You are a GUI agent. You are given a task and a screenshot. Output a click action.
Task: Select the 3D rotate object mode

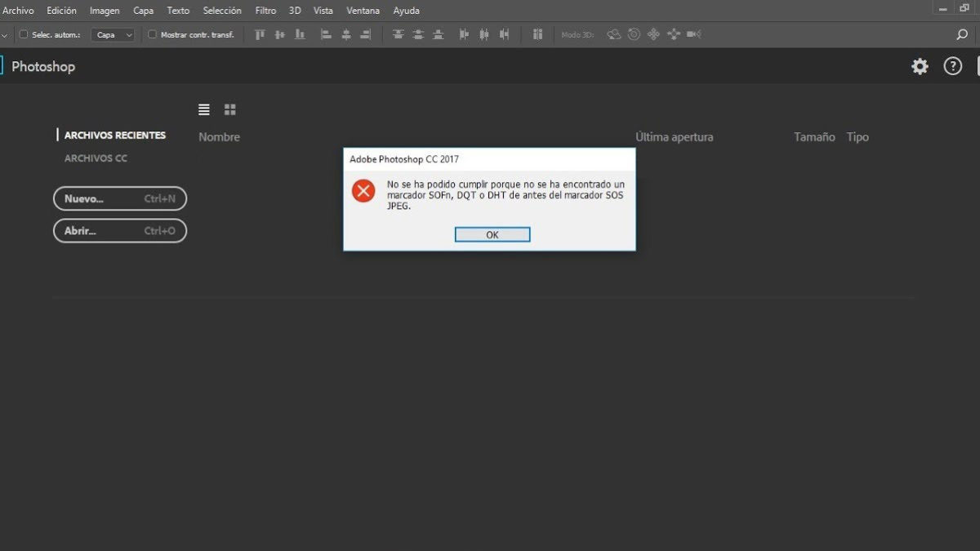pyautogui.click(x=614, y=34)
